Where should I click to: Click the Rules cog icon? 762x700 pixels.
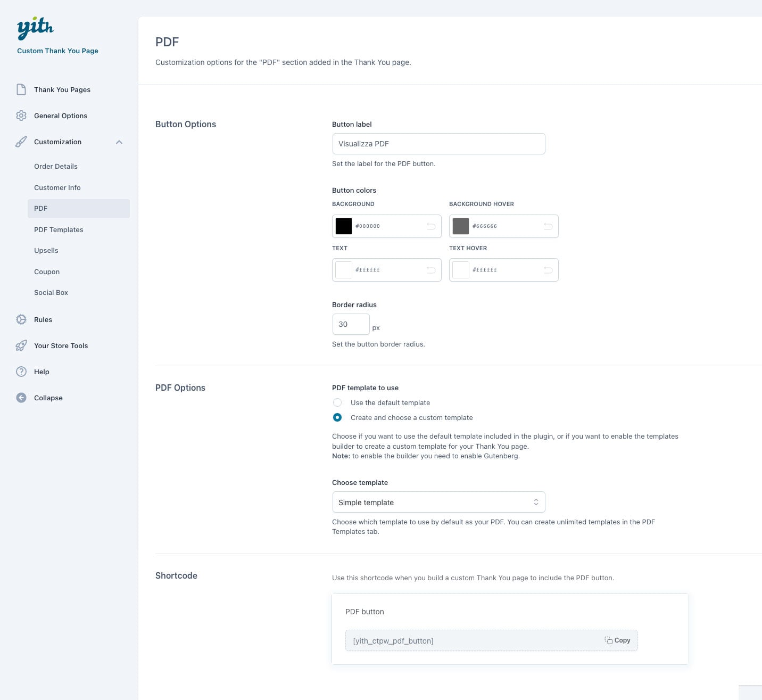(21, 319)
